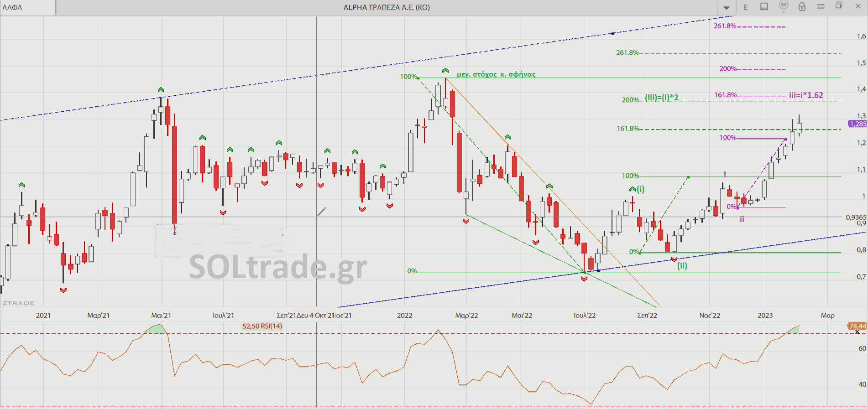Toggle the lower panel layout icon
This screenshot has width=868, height=409.
coord(764,6)
